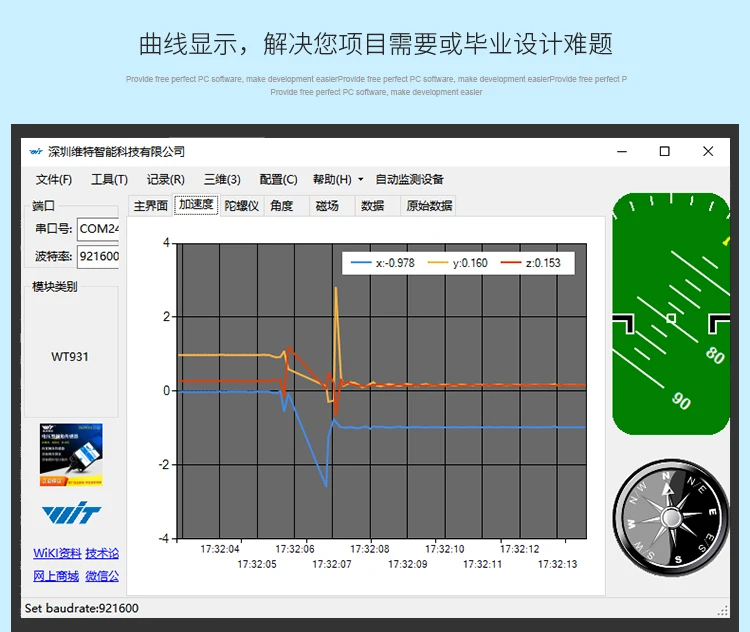Close the application window
Image resolution: width=750 pixels, height=632 pixels.
(708, 152)
